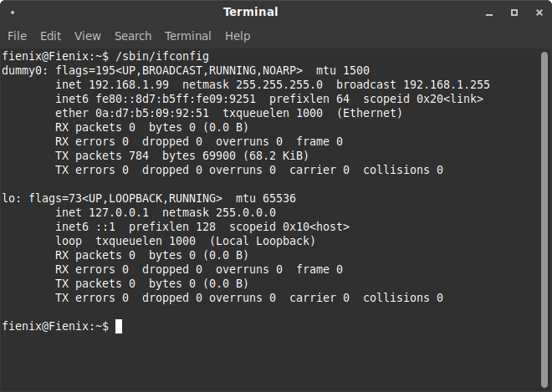Click the lo interface name
This screenshot has height=392, width=552.
(9, 198)
